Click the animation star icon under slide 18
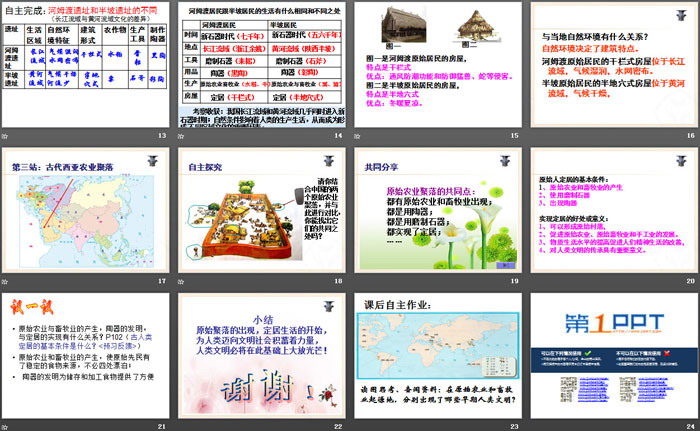Image resolution: width=700 pixels, height=431 pixels. click(181, 281)
